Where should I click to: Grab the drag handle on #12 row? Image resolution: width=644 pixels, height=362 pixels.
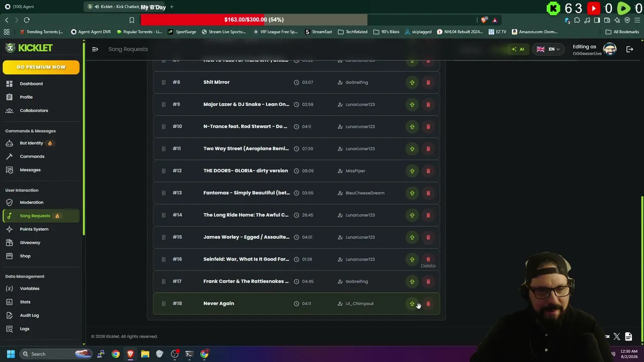pos(164,171)
